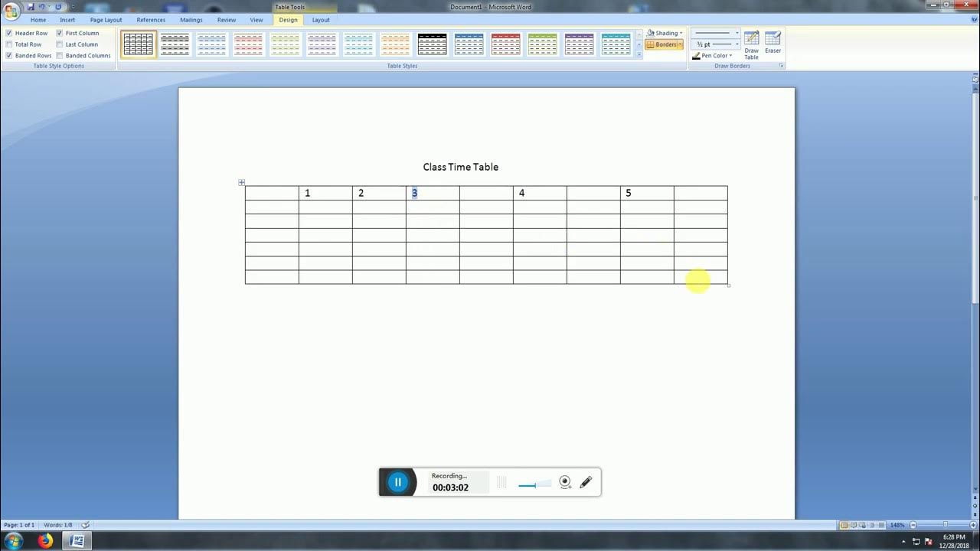980x551 pixels.
Task: Open the Borders dropdown arrow
Action: tap(681, 44)
